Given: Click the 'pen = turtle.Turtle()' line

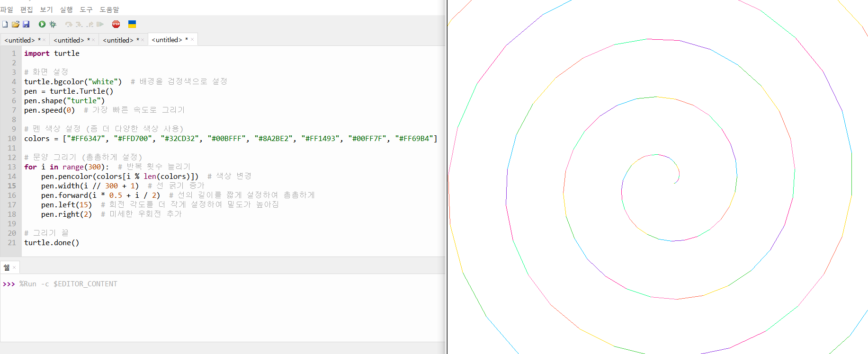Looking at the screenshot, I should [x=69, y=91].
